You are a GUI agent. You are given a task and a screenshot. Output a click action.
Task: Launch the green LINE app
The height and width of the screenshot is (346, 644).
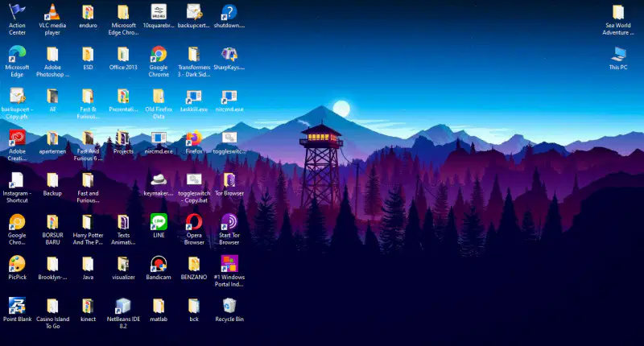pos(159,222)
